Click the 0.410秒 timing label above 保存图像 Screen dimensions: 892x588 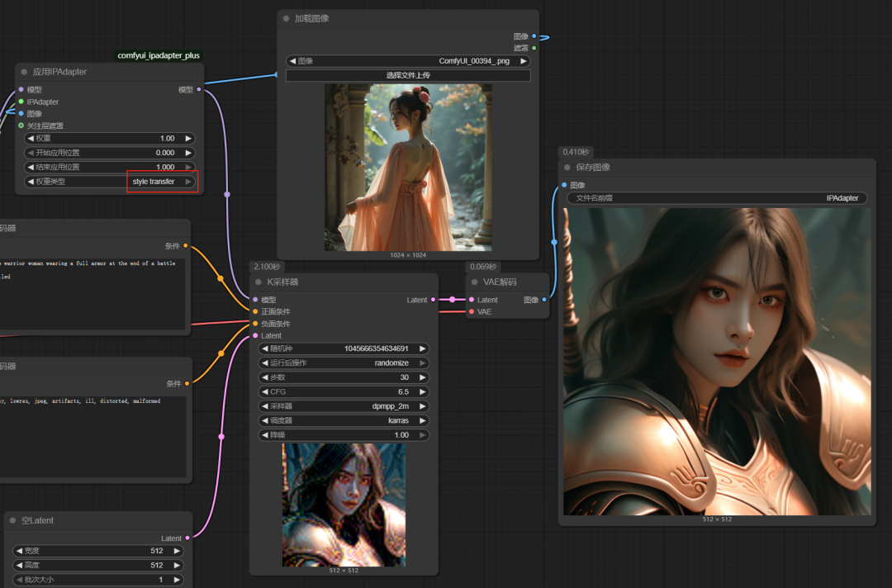pos(576,152)
